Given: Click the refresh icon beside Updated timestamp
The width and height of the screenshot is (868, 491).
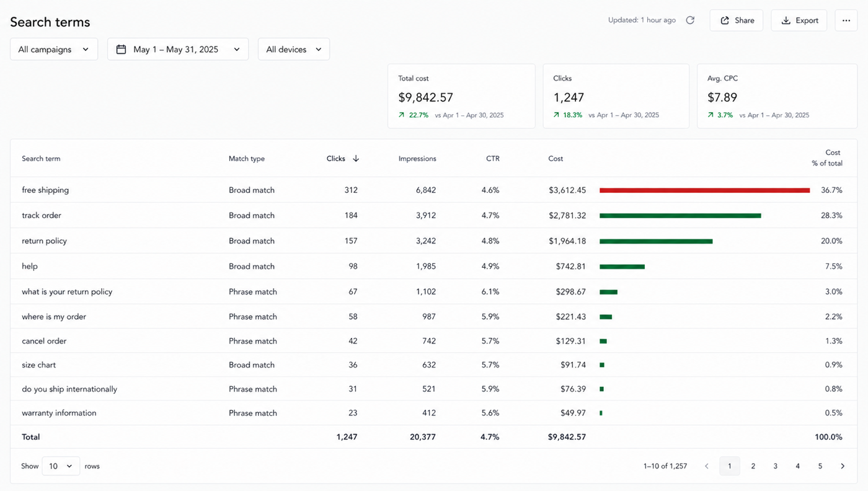Looking at the screenshot, I should 690,20.
